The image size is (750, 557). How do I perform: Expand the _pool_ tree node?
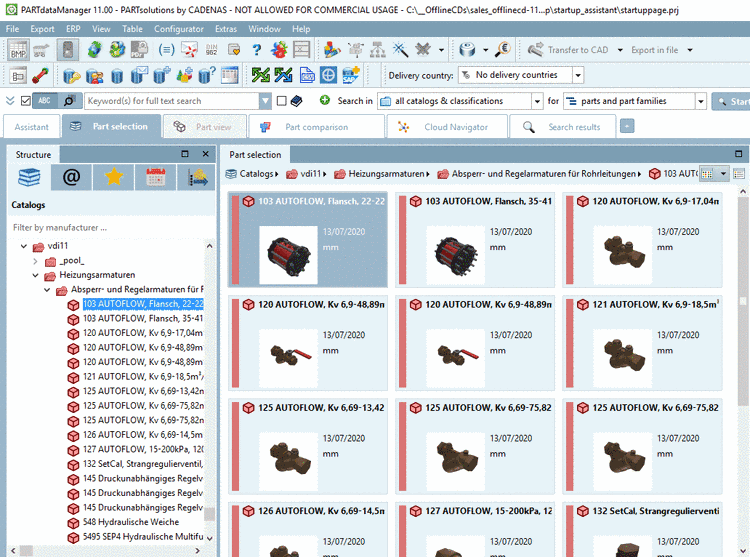tap(35, 261)
